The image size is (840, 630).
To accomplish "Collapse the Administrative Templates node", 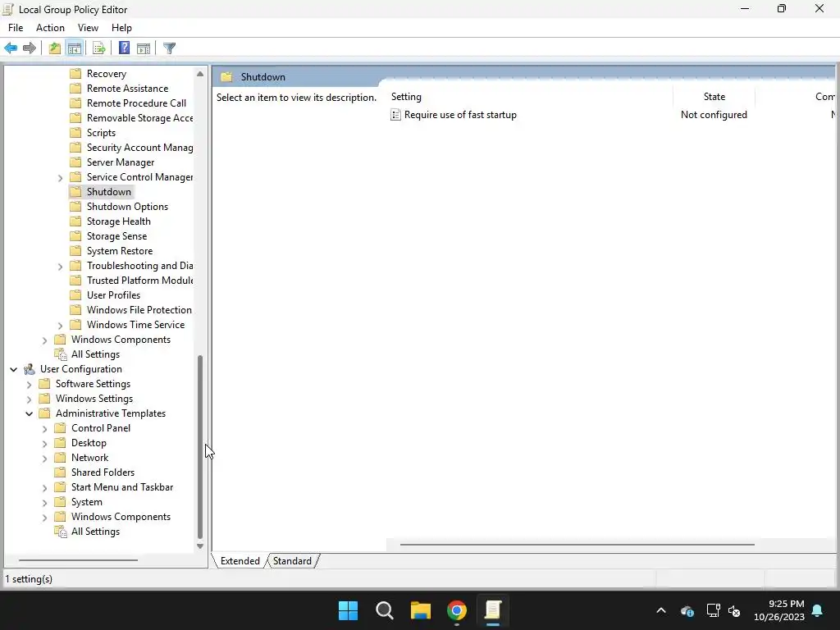I will click(29, 413).
